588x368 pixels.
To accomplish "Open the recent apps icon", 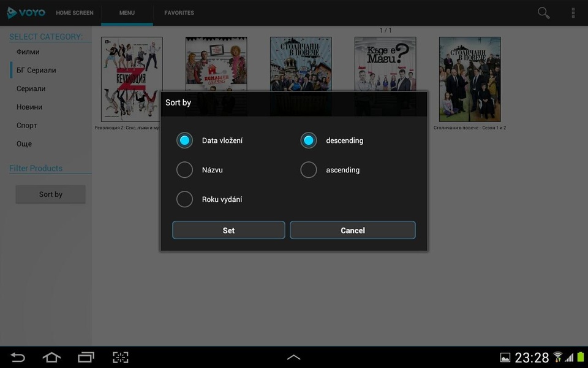I will 86,357.
